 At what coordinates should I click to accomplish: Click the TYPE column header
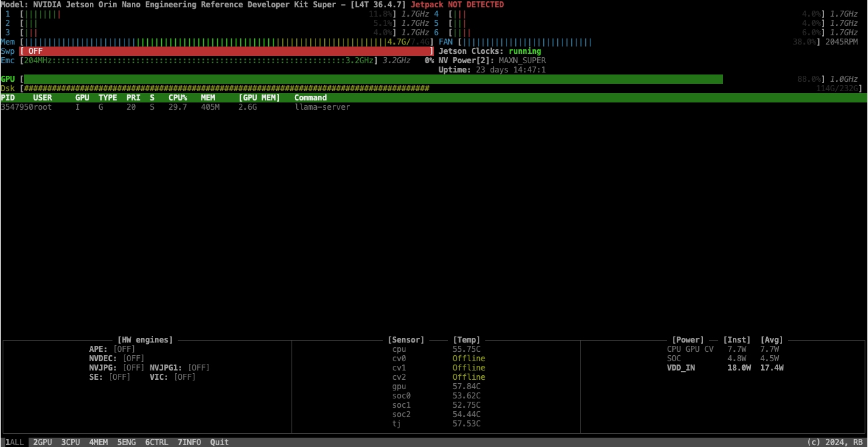click(108, 98)
